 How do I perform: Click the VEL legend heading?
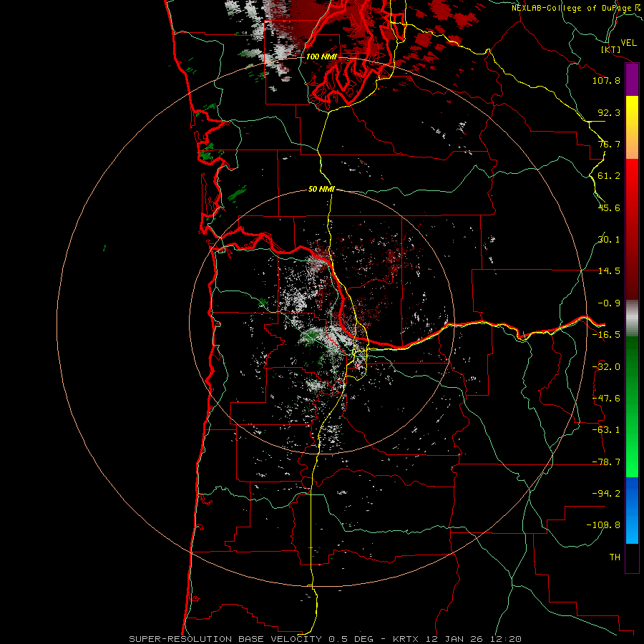(x=629, y=43)
